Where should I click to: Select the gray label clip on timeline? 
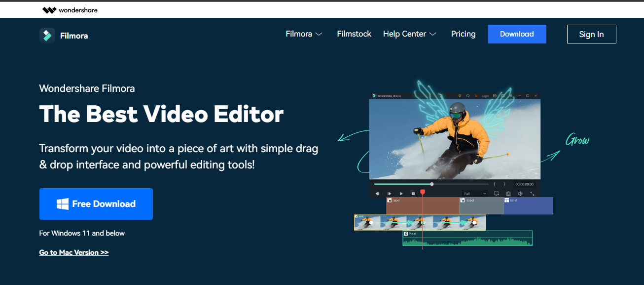(481, 206)
